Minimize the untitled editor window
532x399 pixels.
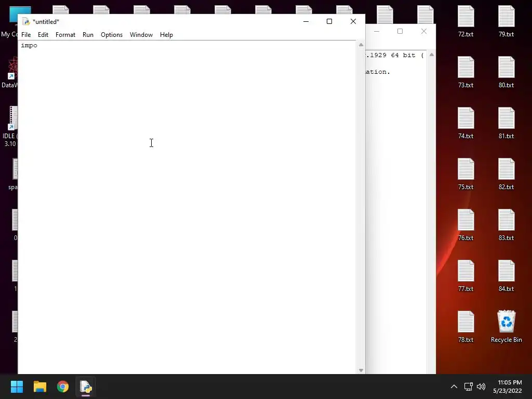(x=305, y=21)
